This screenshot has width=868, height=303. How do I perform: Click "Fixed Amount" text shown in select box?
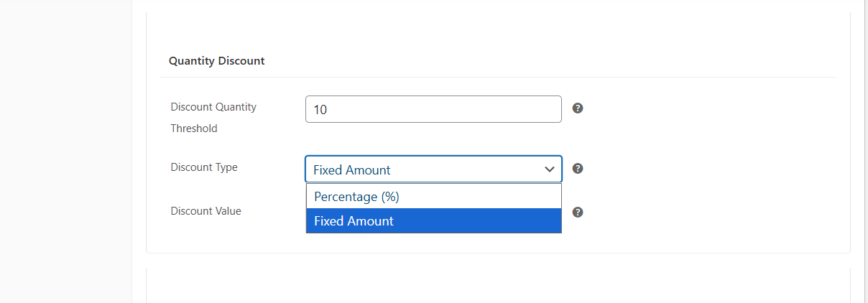point(352,170)
